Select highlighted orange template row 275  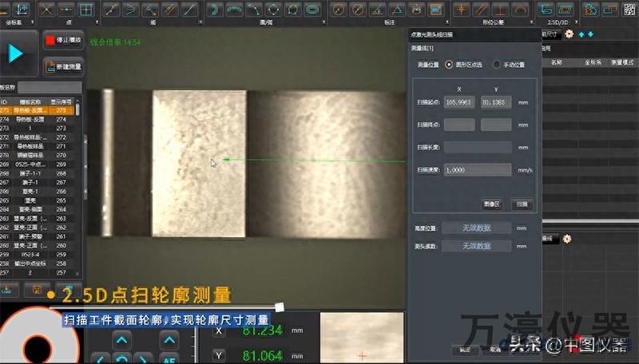click(37, 110)
